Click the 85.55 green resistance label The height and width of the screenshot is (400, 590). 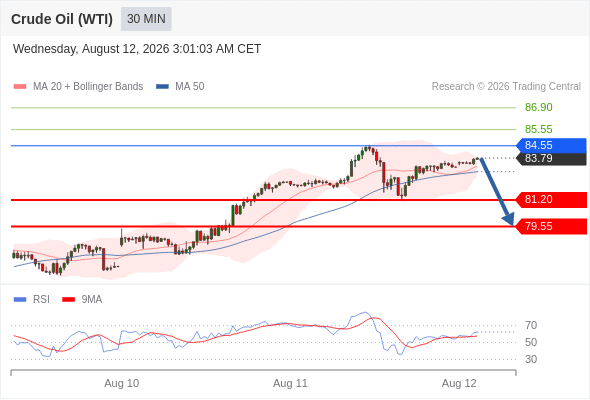(x=539, y=129)
